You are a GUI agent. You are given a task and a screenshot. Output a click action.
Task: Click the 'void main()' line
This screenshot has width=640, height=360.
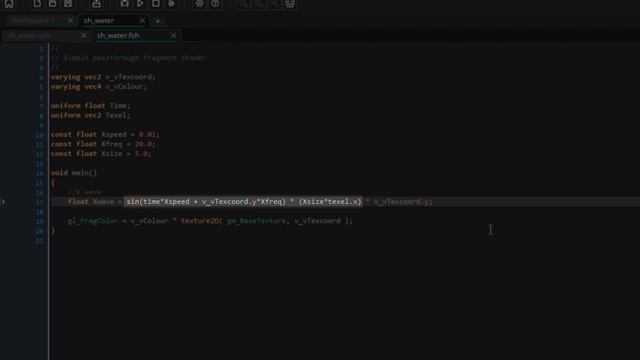tap(74, 173)
